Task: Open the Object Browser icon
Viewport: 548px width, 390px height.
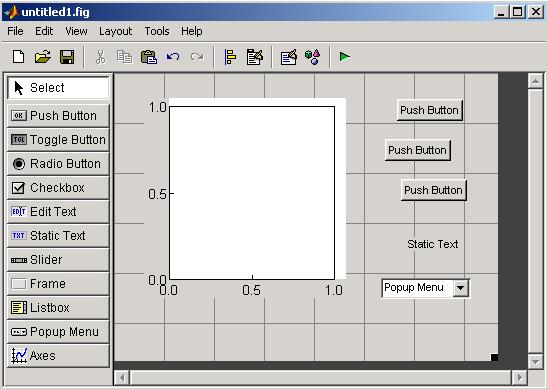Action: pyautogui.click(x=312, y=57)
